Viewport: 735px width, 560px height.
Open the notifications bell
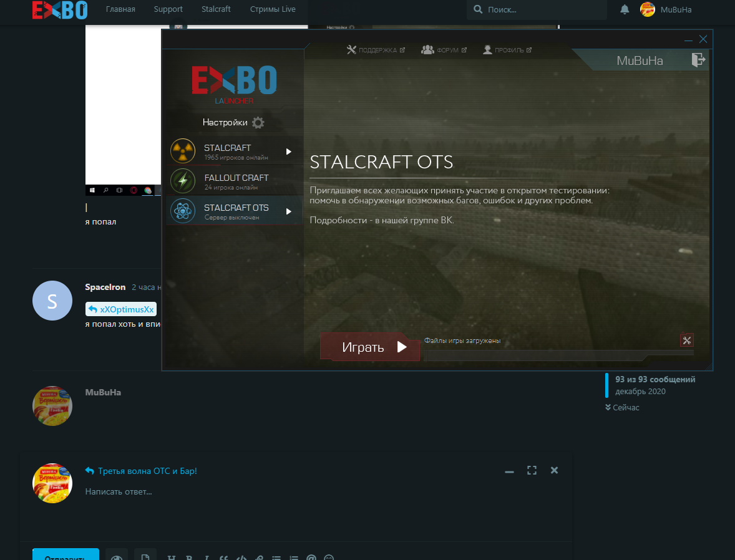pyautogui.click(x=625, y=9)
